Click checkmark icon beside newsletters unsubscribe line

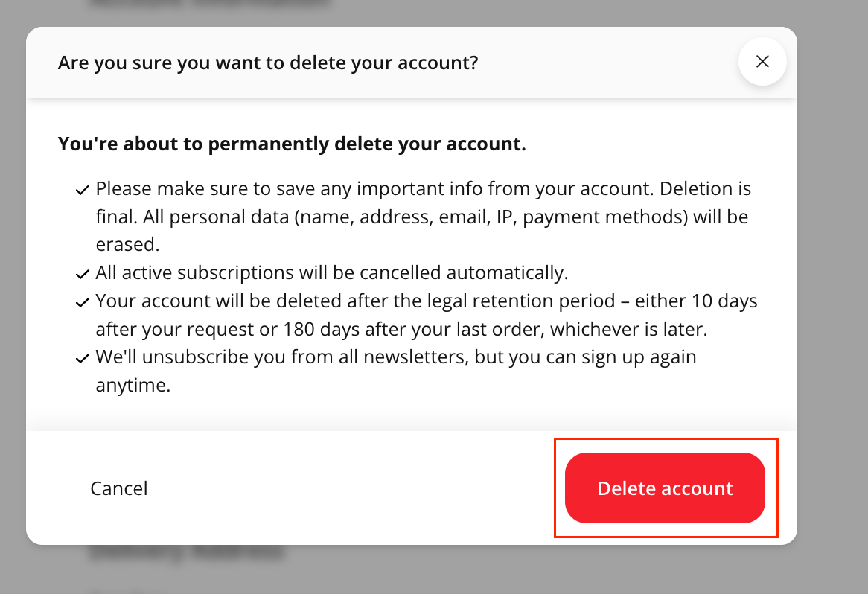(x=83, y=359)
